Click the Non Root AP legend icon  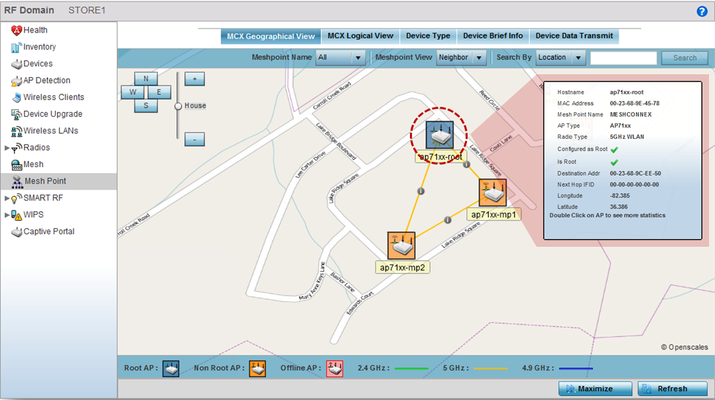(258, 368)
